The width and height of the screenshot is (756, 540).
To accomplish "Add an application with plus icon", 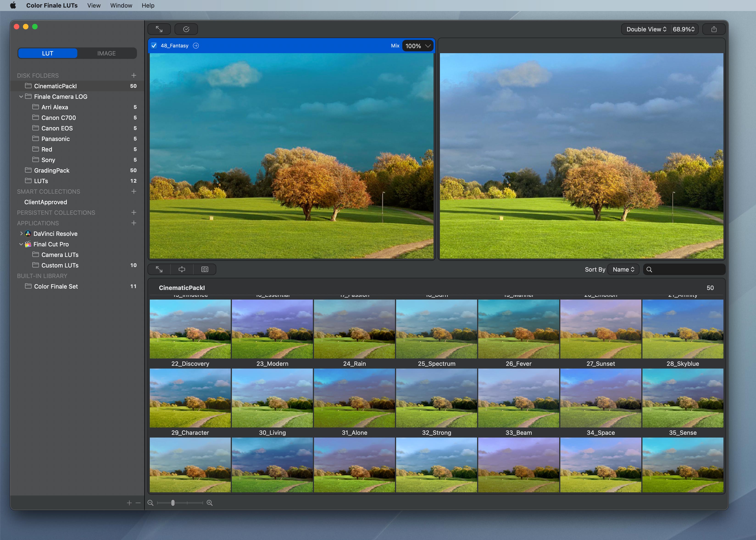I will pos(134,223).
